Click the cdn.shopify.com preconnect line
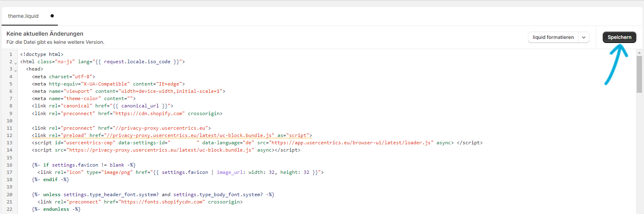Viewport: 644px width, 214px height. [127, 113]
